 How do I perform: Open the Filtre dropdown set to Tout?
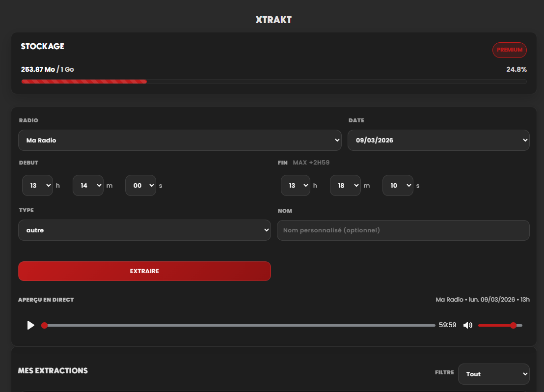[x=493, y=374]
